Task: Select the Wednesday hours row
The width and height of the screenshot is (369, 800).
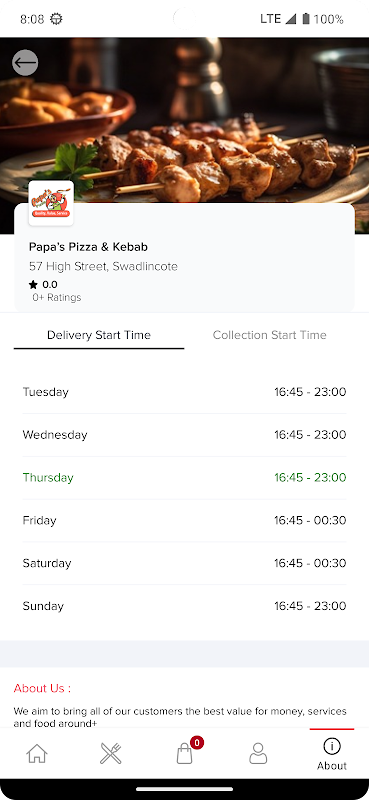Action: pyautogui.click(x=184, y=435)
